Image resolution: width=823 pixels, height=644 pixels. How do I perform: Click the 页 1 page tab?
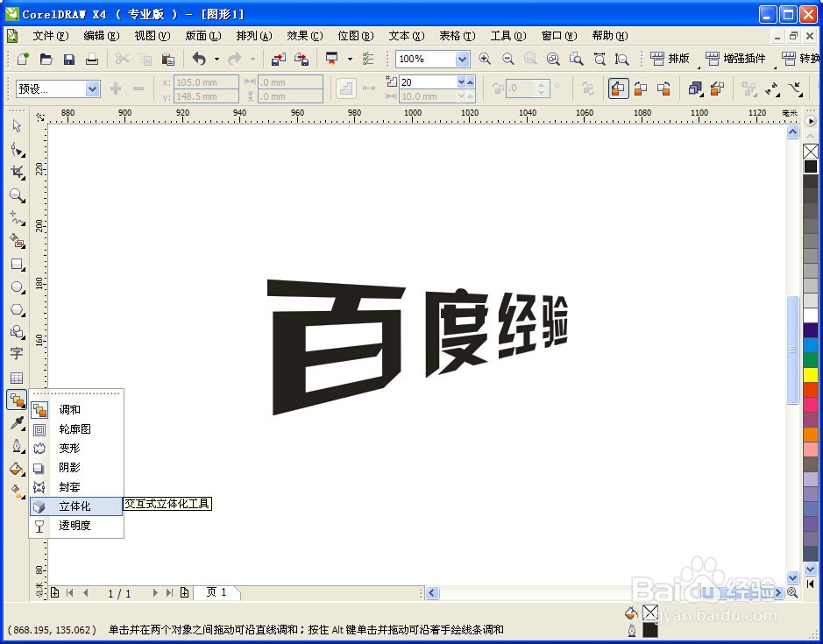pyautogui.click(x=216, y=592)
